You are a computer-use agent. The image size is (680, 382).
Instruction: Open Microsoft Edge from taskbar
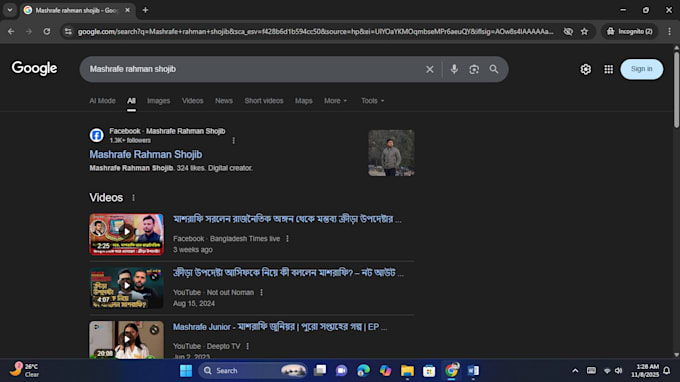(x=363, y=371)
